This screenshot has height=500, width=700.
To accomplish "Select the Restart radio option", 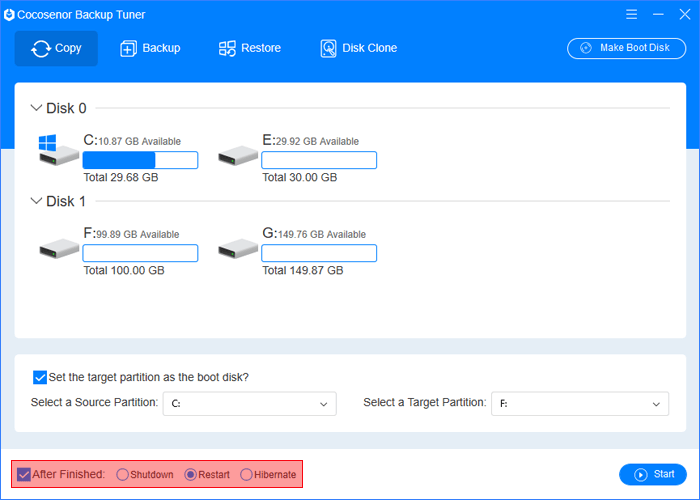I will pyautogui.click(x=190, y=474).
